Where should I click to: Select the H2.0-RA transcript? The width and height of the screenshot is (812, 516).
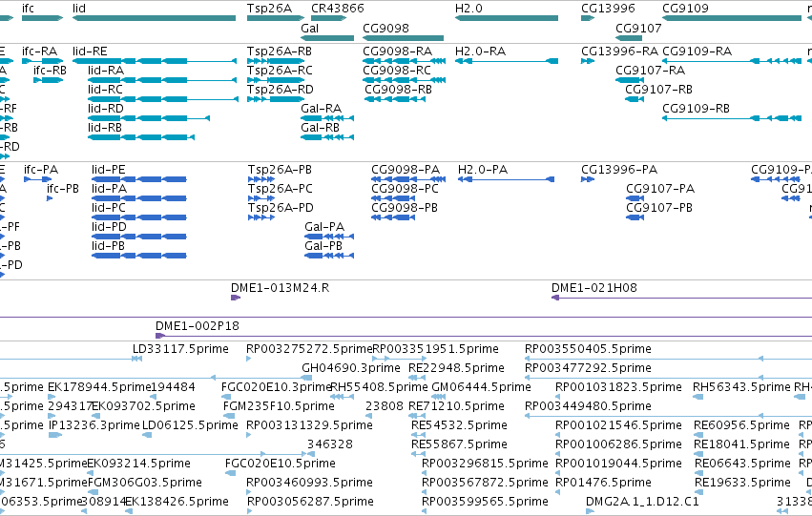[x=507, y=61]
